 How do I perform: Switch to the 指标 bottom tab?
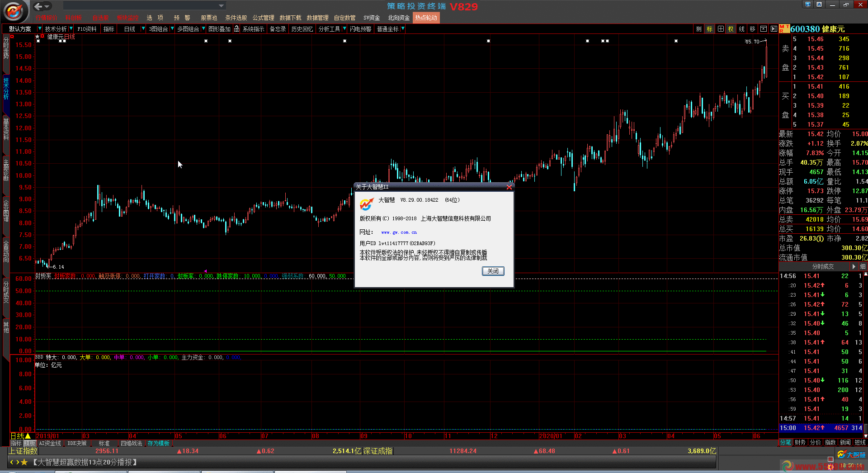click(x=16, y=443)
